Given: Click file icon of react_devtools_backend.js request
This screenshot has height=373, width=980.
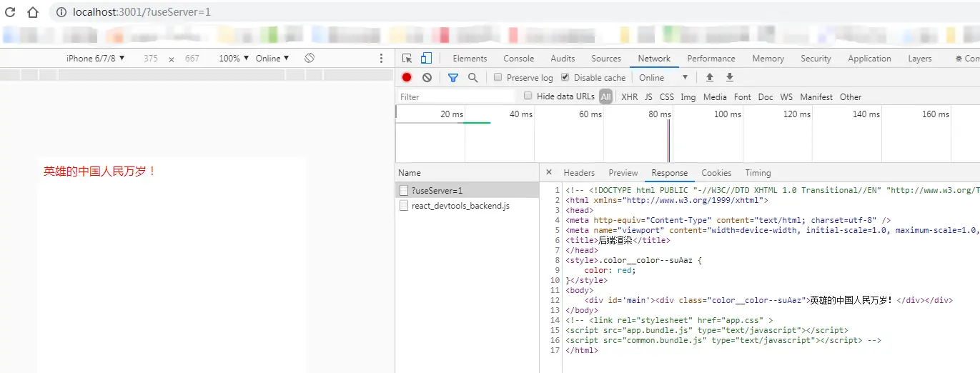Looking at the screenshot, I should (404, 205).
